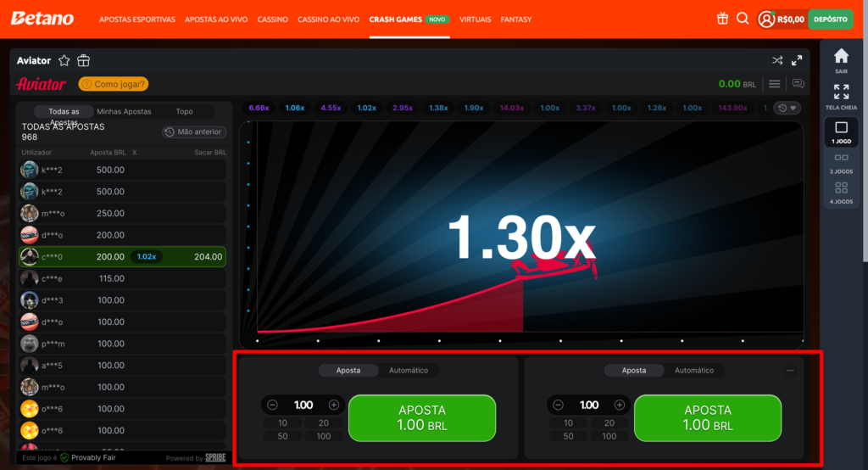Open the Minhas Apostas tab
868x470 pixels.
124,111
